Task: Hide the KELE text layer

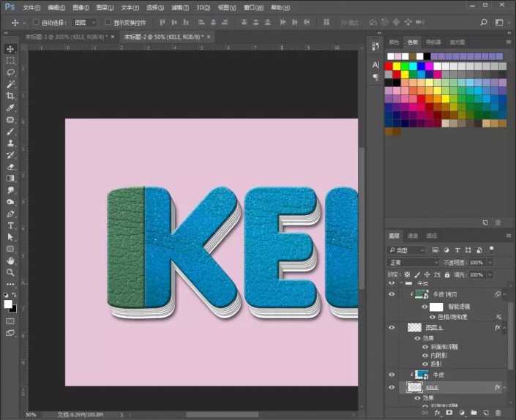Action: click(392, 387)
